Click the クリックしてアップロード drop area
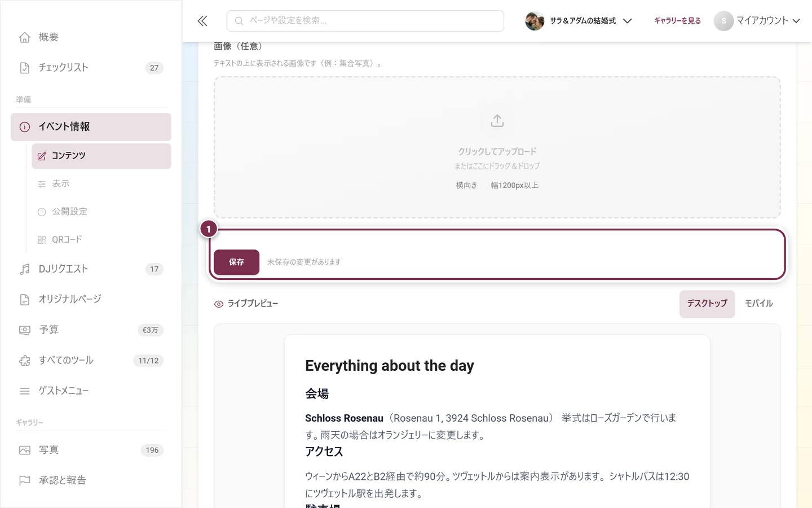 point(497,147)
